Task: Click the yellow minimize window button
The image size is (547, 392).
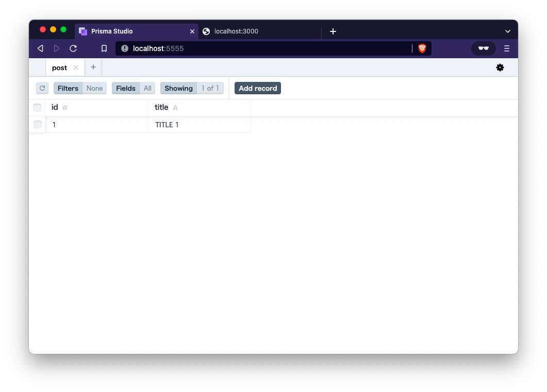Action: [x=53, y=29]
